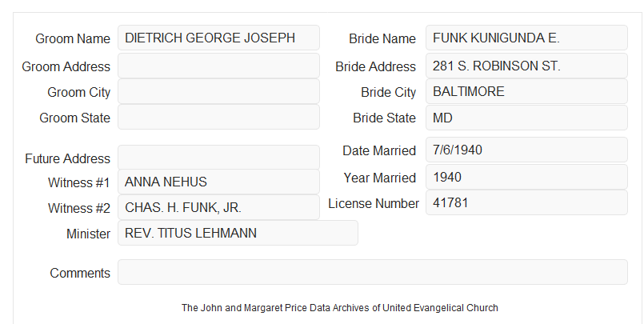The image size is (644, 324).
Task: Select the Bride State field MD
Action: 526,118
